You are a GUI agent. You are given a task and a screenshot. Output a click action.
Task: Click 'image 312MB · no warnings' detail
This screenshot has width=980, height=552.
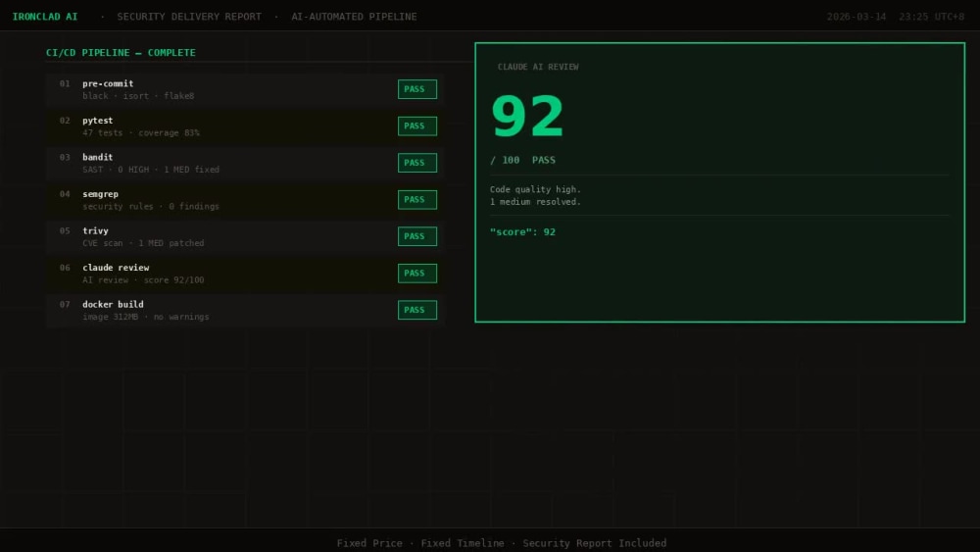pyautogui.click(x=146, y=317)
